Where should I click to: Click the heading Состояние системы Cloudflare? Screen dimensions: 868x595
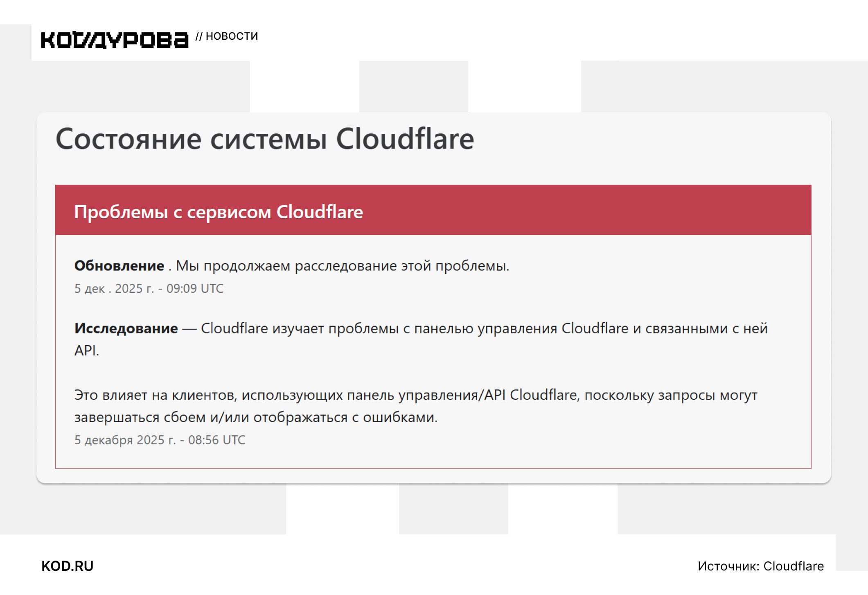(264, 139)
